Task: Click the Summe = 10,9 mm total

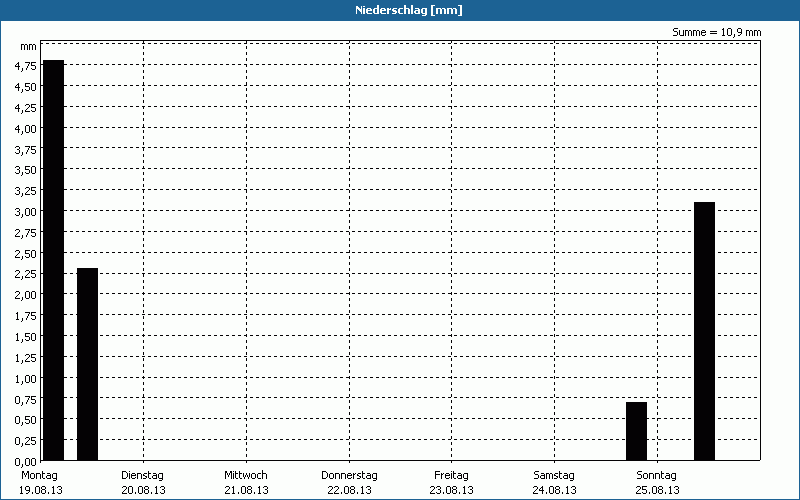Action: click(x=716, y=32)
